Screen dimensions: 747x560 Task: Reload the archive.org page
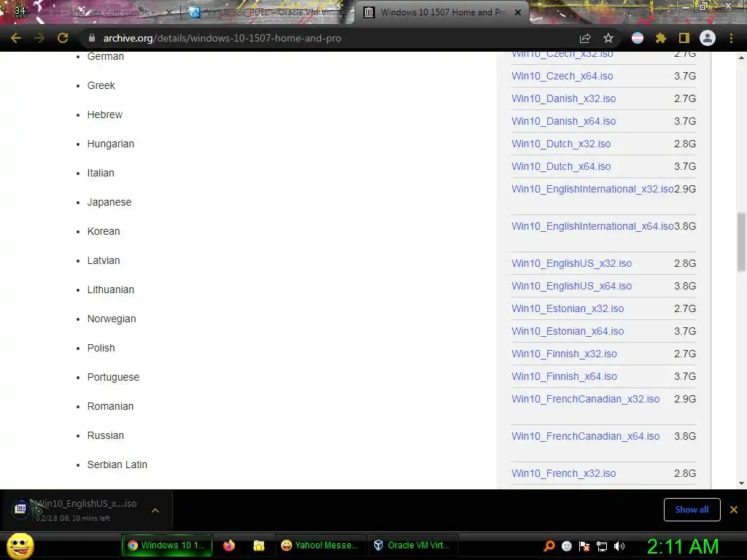[x=63, y=38]
